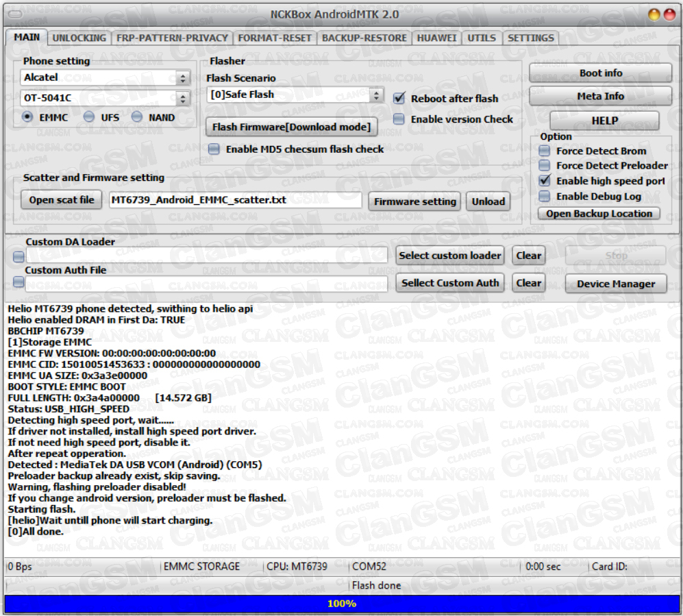Tick Force Detect Brom option

click(x=545, y=151)
